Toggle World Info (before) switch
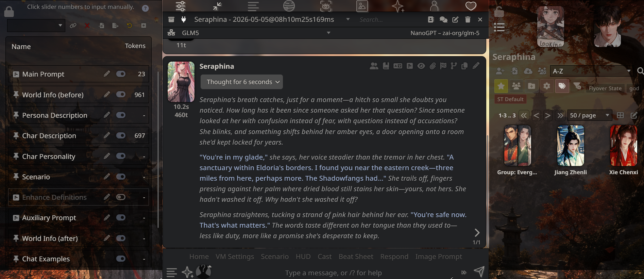This screenshot has height=279, width=644. tap(121, 94)
